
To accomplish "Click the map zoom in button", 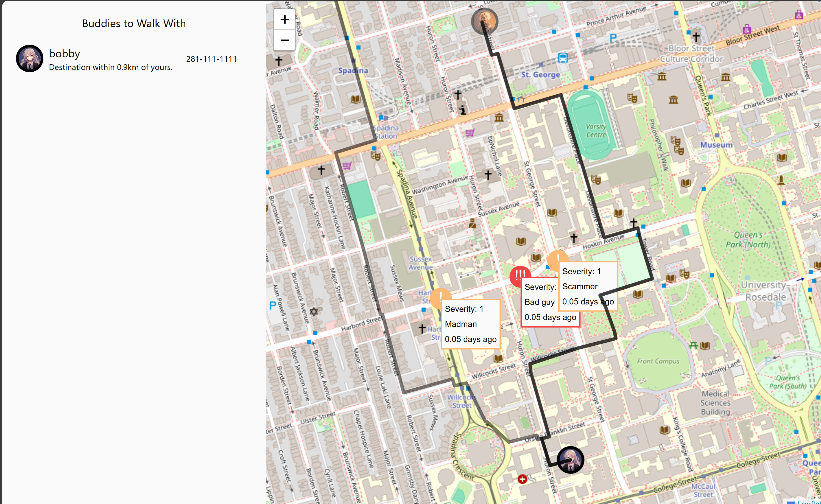I will coord(284,20).
